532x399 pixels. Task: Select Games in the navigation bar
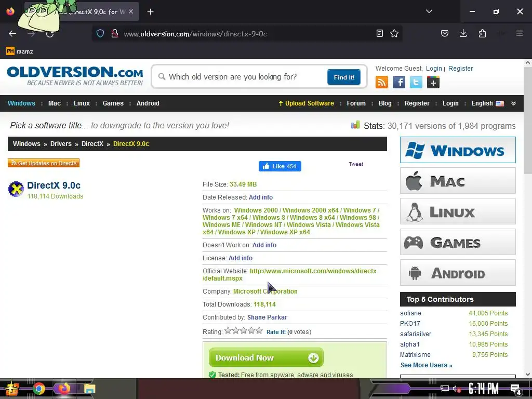(x=113, y=103)
